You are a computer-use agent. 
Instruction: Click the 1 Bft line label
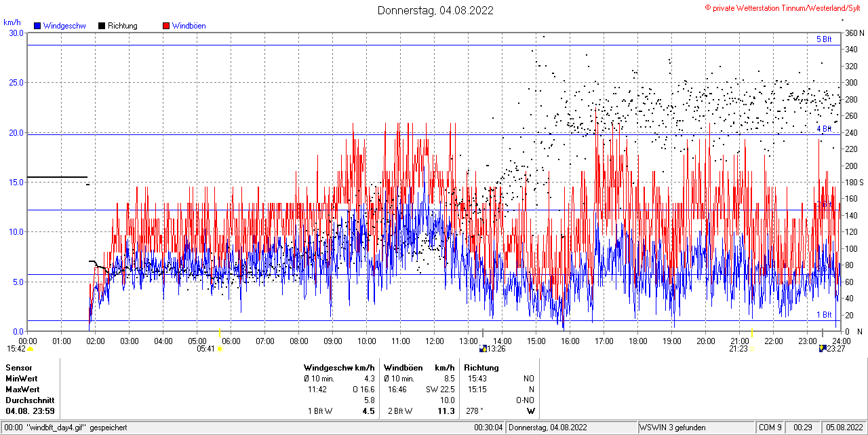(823, 315)
